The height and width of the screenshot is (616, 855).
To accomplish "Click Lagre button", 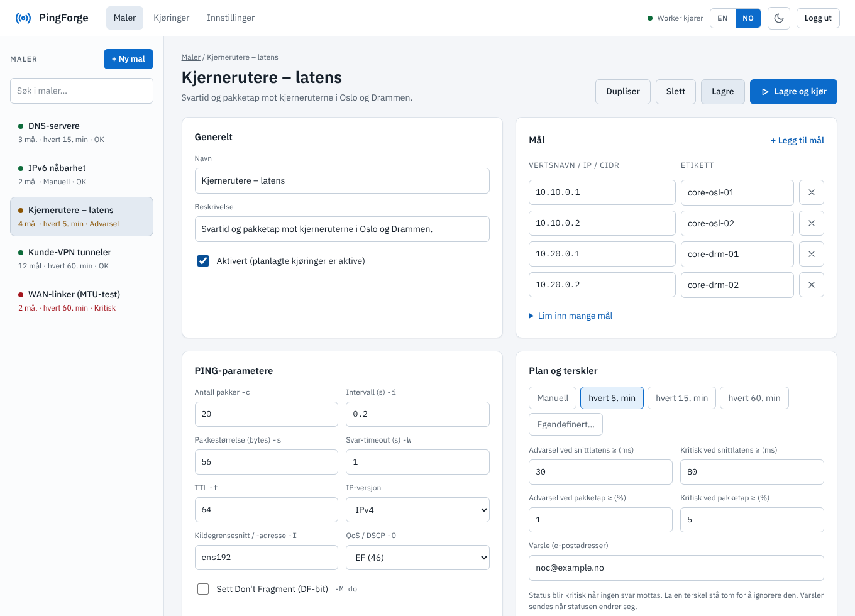I will 723,92.
